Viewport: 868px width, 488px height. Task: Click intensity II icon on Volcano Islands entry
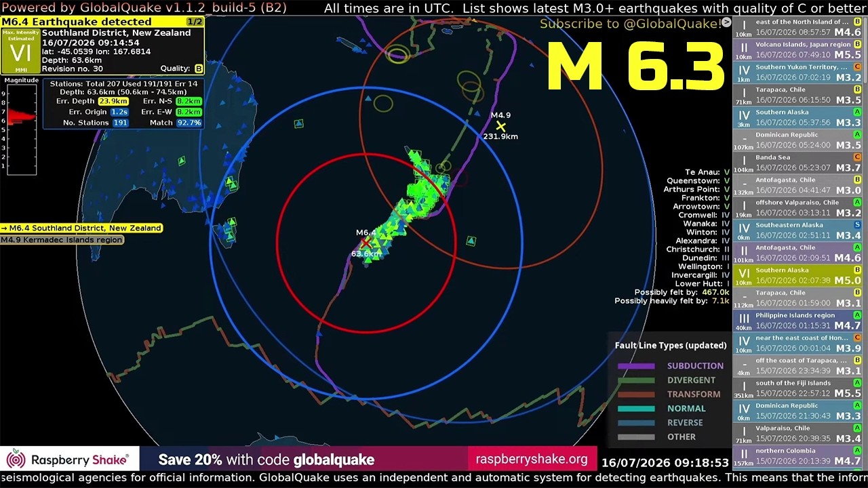744,47
